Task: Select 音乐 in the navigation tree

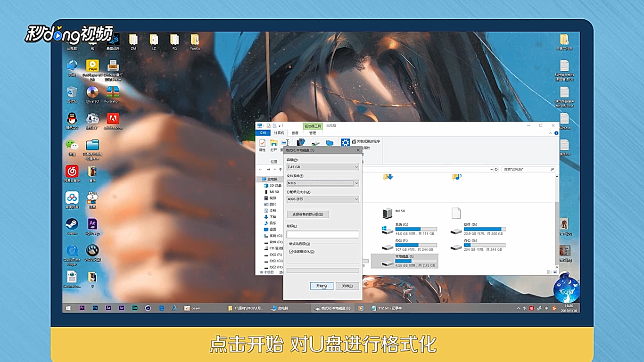Action: click(x=270, y=223)
